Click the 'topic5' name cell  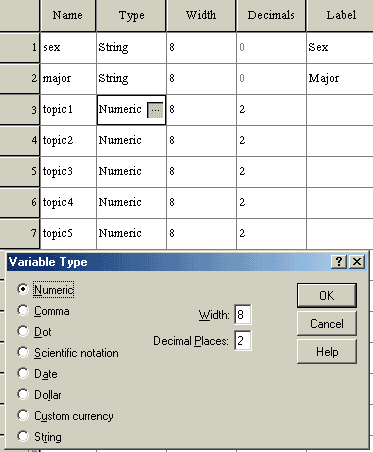click(68, 233)
